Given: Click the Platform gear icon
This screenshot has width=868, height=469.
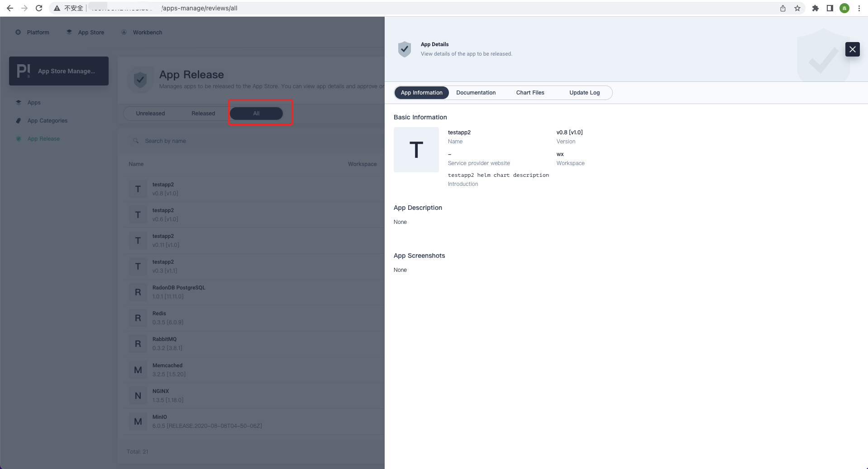Looking at the screenshot, I should click(x=18, y=32).
